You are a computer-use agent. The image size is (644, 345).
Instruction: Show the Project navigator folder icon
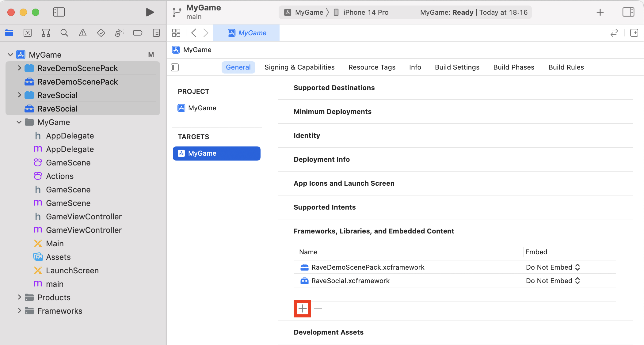click(9, 33)
